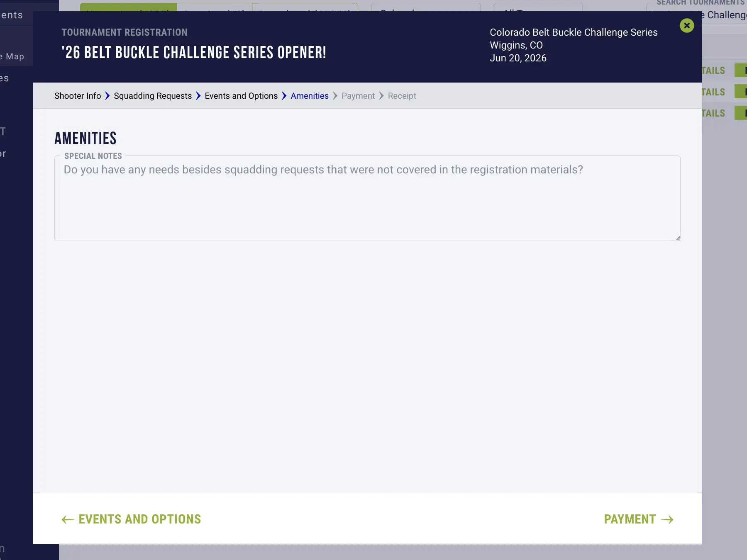Open the Map item in sidebar

pyautogui.click(x=12, y=56)
